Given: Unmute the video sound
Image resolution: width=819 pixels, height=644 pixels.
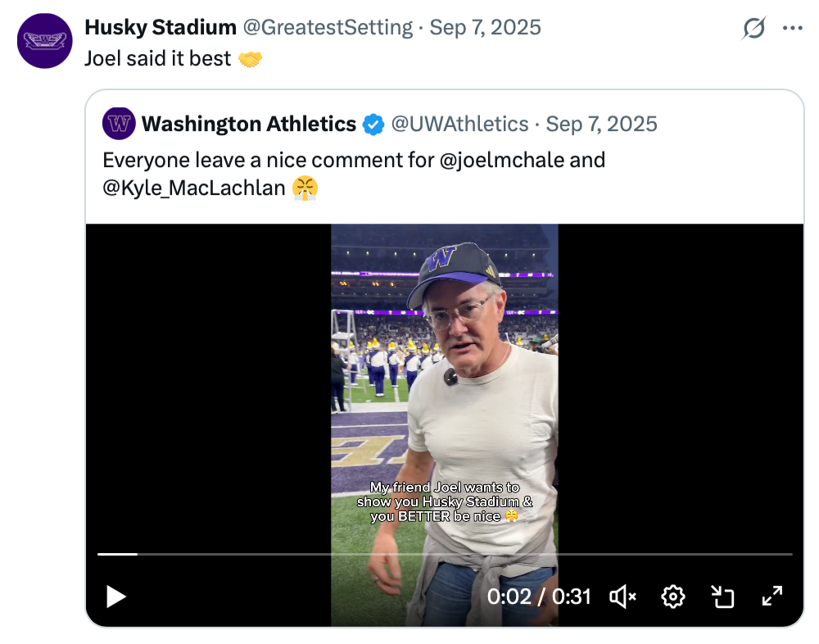Looking at the screenshot, I should pos(623,596).
